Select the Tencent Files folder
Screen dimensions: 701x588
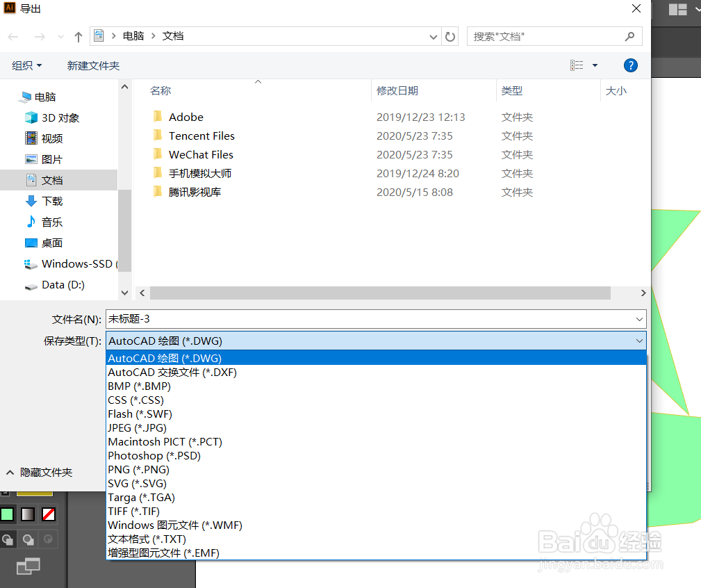(x=194, y=136)
